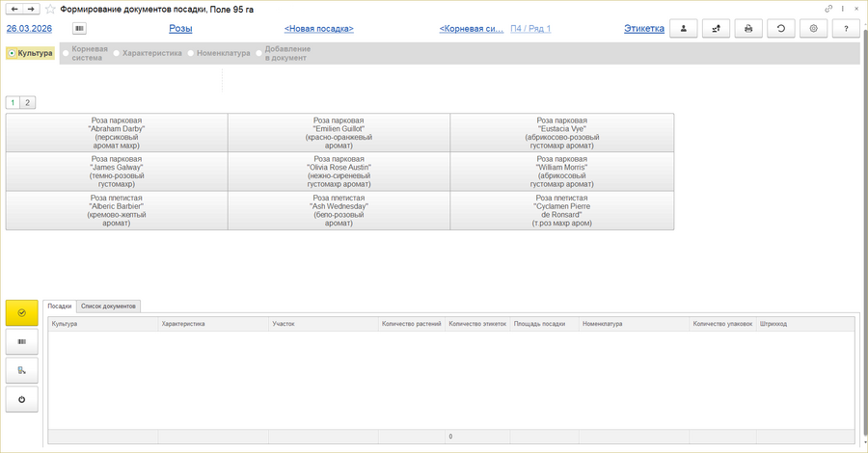This screenshot has height=453, width=868.
Task: Click the Количество растений column header
Action: (411, 324)
